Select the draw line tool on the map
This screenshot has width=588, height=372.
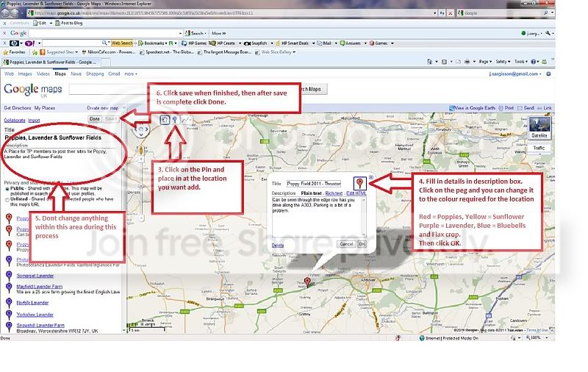(x=186, y=120)
